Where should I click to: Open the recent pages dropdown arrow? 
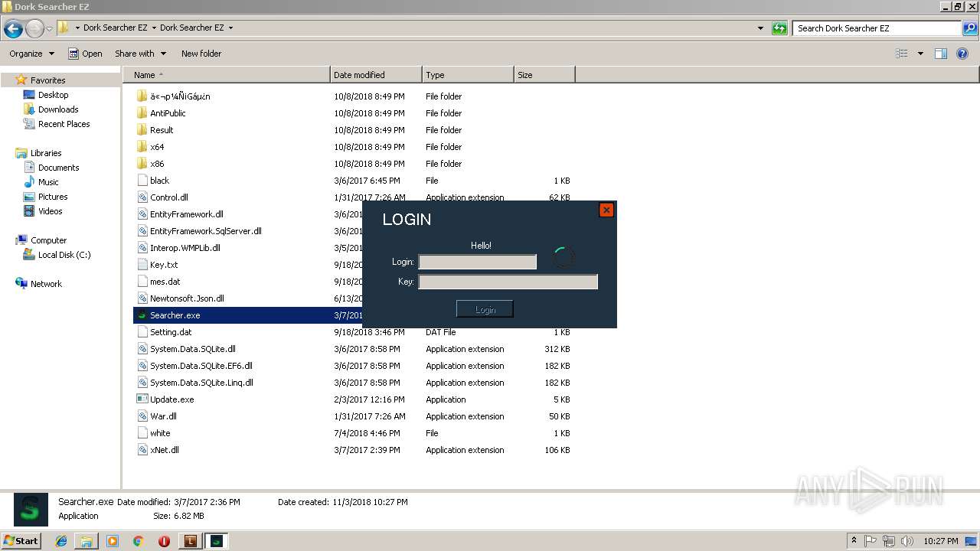coord(50,29)
